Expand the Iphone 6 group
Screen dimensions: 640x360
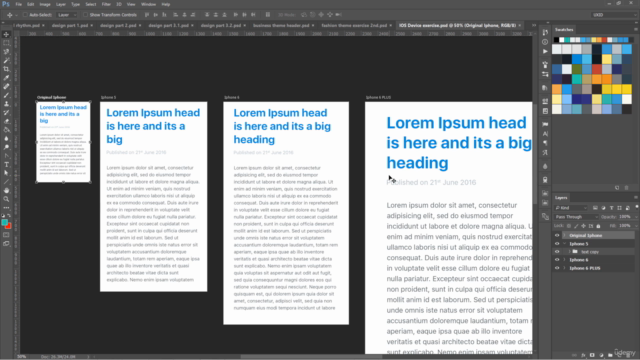coord(565,260)
